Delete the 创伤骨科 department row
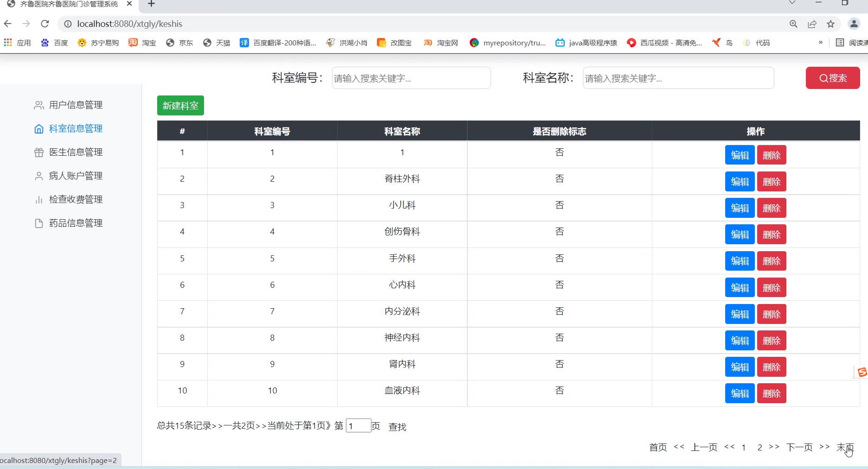Screen dimensions: 868x469 (x=772, y=234)
